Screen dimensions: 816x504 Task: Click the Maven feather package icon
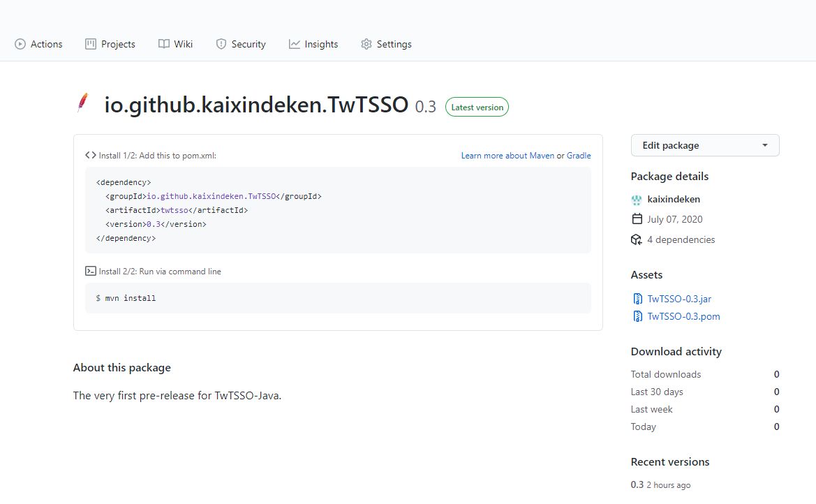click(83, 103)
